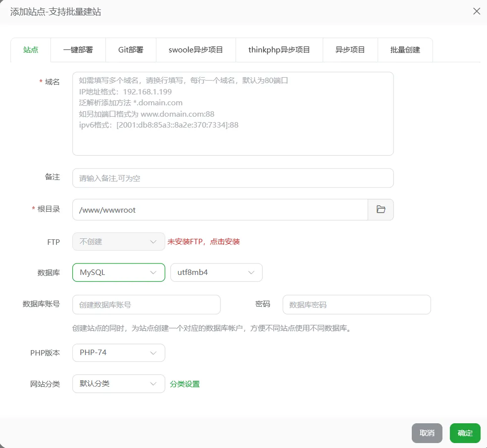
Task: Open the root directory folder browser
Action: (381, 210)
